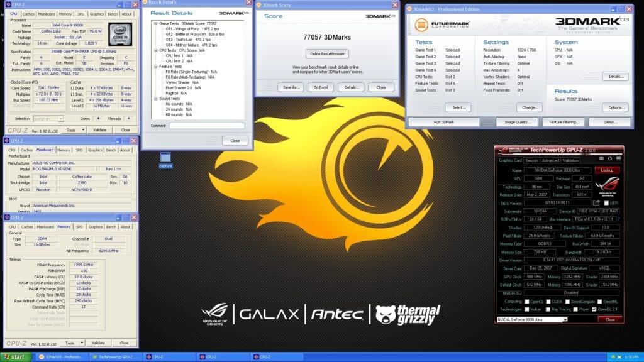Switch to TechPowerUp GPU-Z in the taskbar

[x=115, y=357]
